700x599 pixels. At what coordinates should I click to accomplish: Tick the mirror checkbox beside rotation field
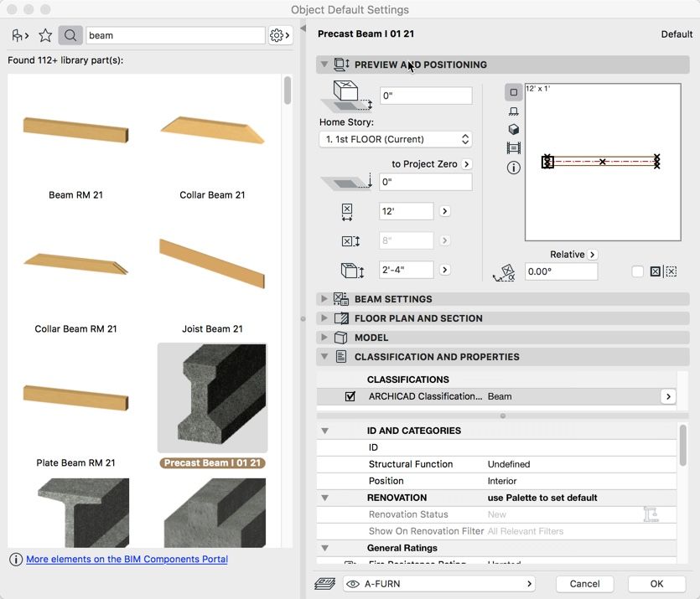pyautogui.click(x=637, y=271)
